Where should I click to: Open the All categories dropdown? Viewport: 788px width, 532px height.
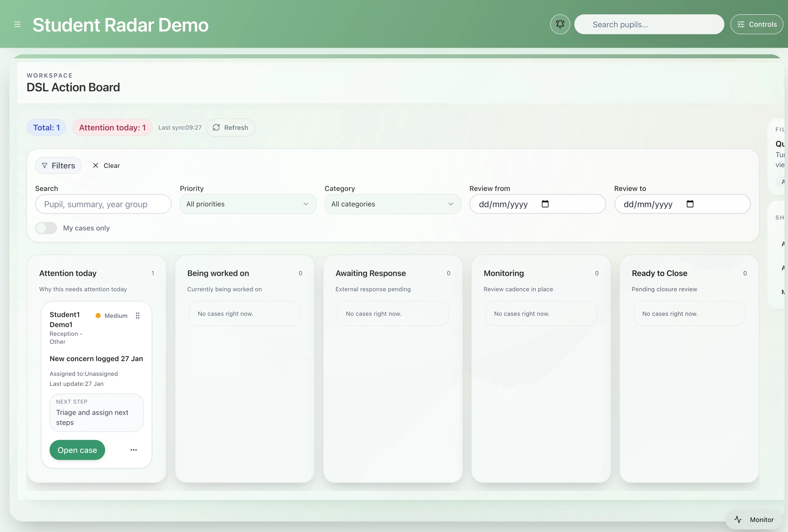[393, 204]
